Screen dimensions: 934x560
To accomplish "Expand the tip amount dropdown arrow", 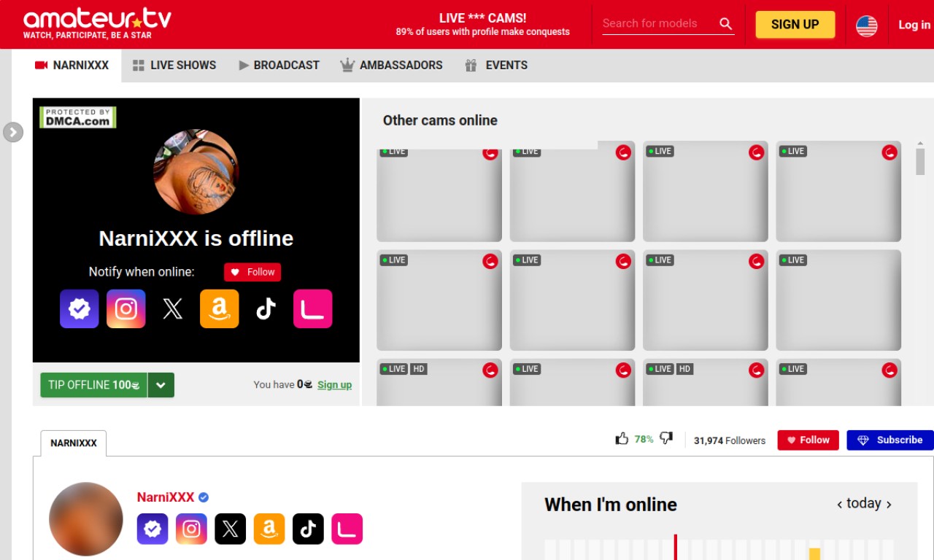I will pyautogui.click(x=161, y=385).
